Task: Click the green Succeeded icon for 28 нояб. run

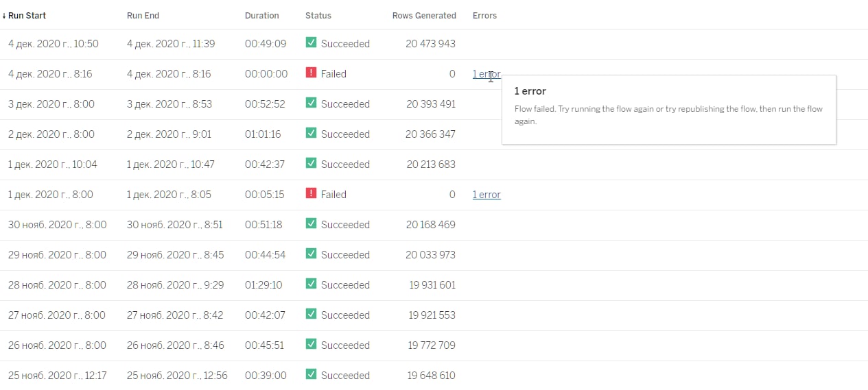Action: (x=311, y=284)
